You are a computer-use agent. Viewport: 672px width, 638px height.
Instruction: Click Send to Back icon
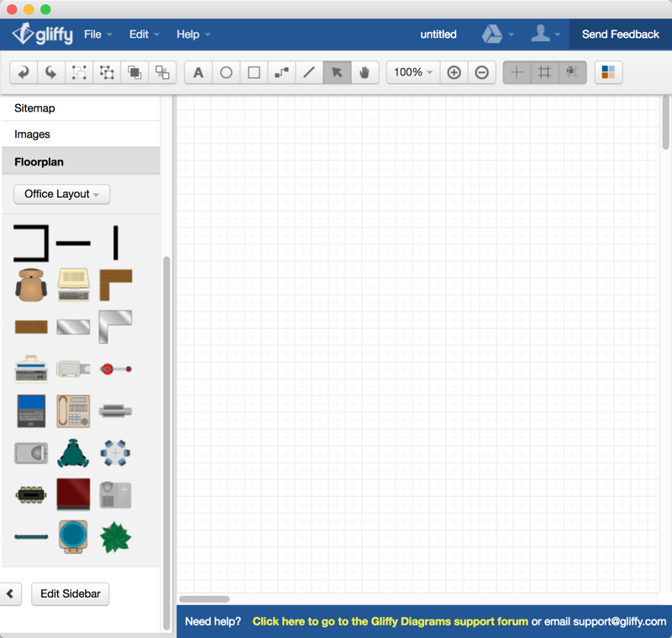(162, 72)
